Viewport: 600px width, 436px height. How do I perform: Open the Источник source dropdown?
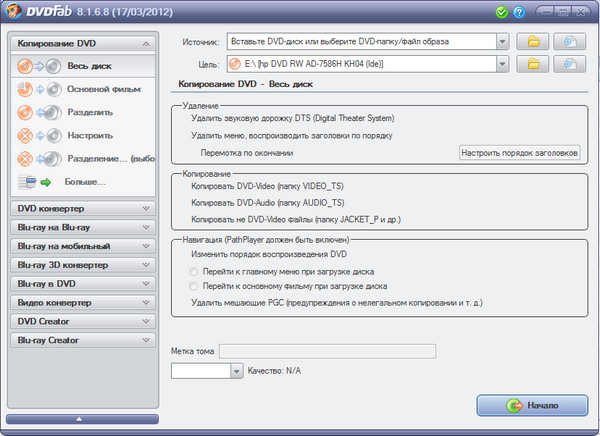[503, 41]
